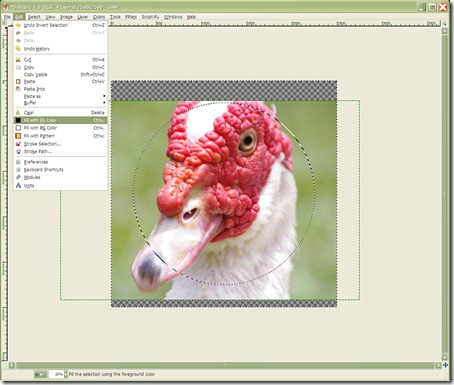
Task: Open Undo History via its icon
Action: click(18, 49)
